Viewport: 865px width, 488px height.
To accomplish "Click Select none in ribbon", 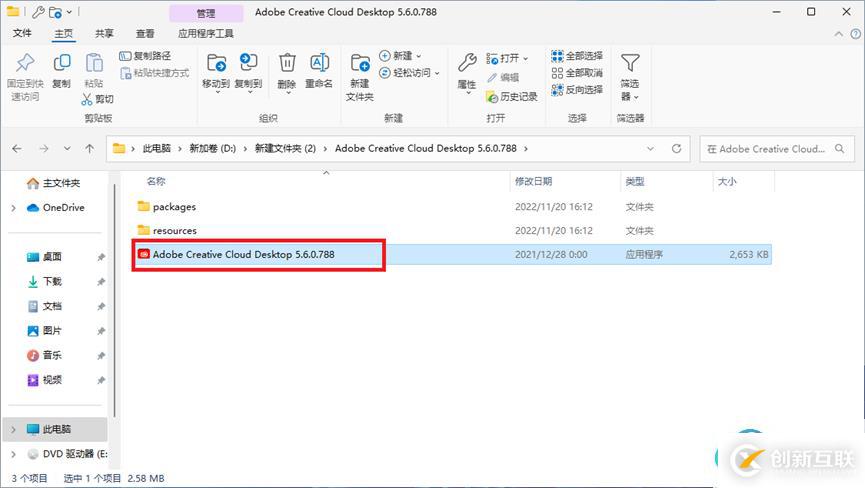I will tap(577, 73).
